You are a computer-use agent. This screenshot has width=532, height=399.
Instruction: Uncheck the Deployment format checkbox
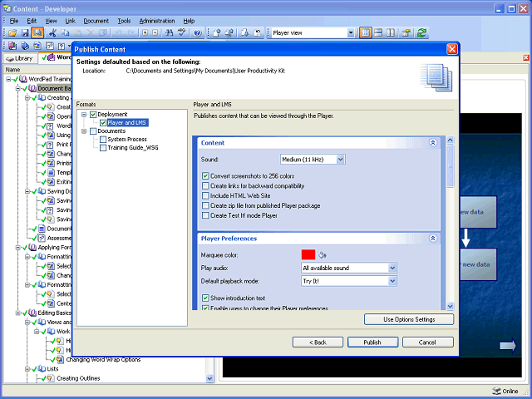click(x=93, y=115)
